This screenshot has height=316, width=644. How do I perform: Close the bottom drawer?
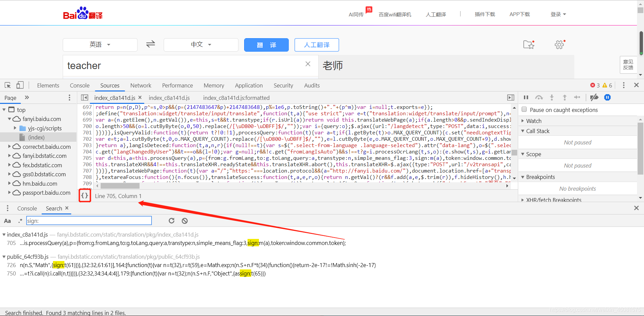636,208
